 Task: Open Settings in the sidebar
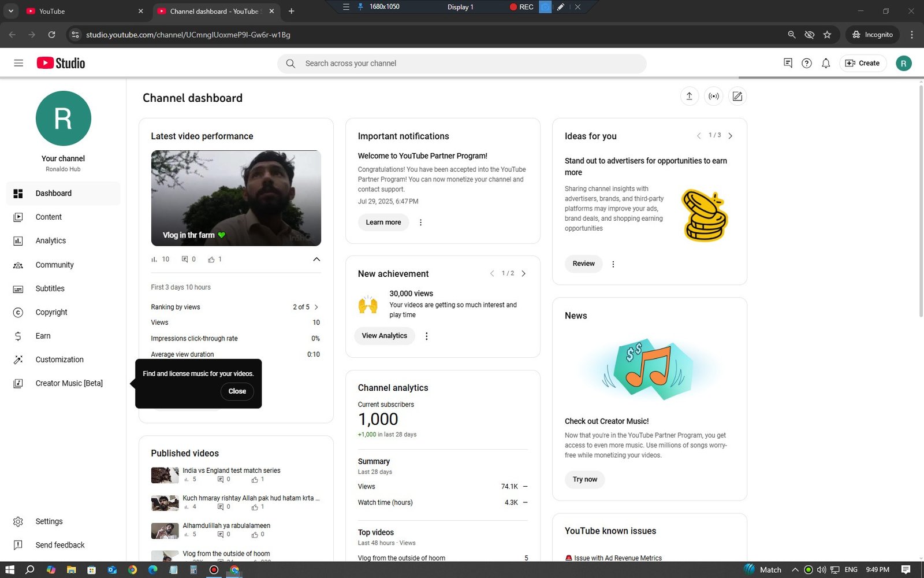click(x=64, y=522)
